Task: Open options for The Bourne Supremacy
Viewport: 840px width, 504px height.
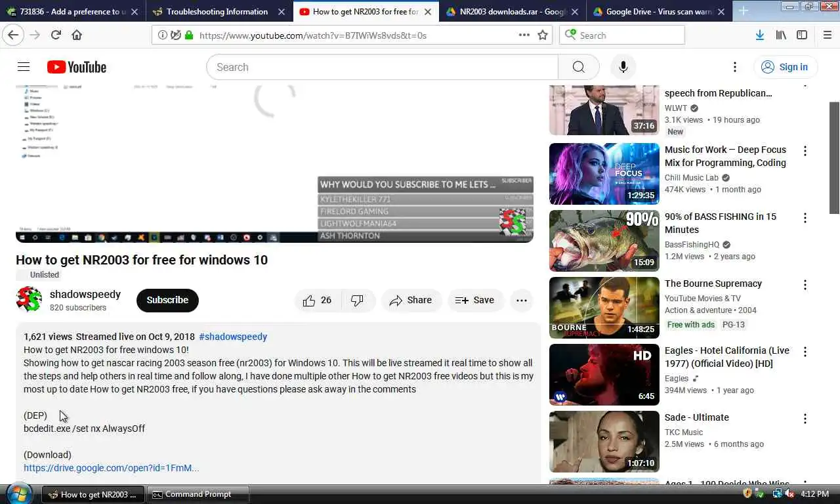Action: [x=805, y=285]
